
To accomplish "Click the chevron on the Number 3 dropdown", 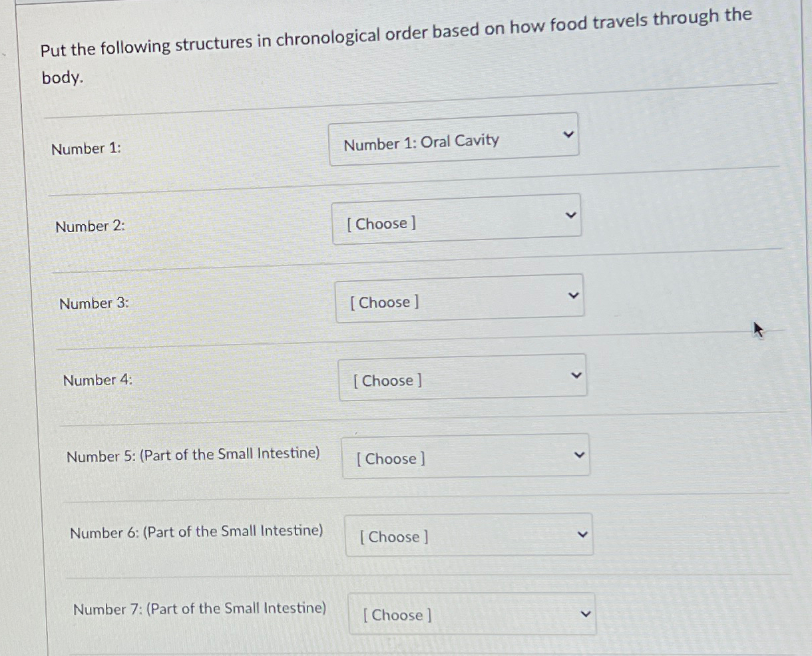I will 573,292.
